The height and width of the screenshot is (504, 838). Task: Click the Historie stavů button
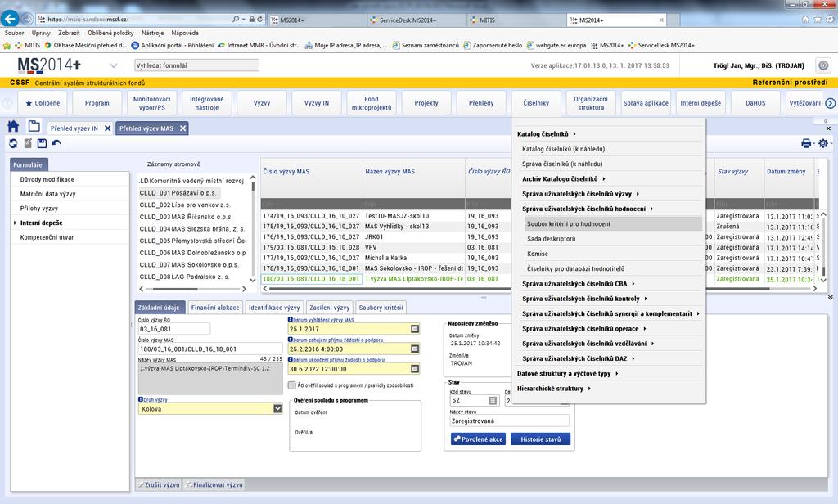pyautogui.click(x=540, y=439)
